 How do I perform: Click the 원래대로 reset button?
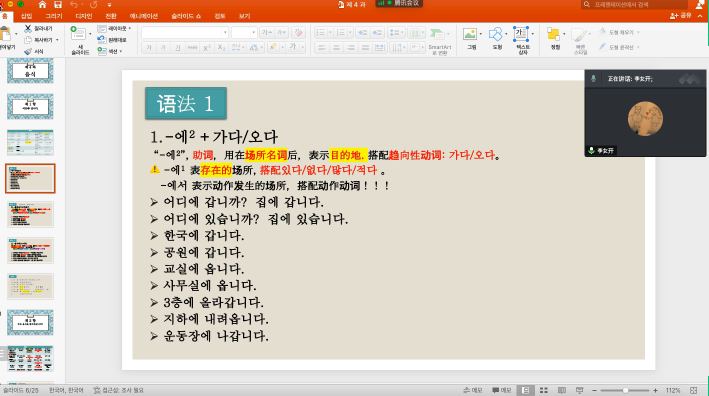pyautogui.click(x=112, y=40)
